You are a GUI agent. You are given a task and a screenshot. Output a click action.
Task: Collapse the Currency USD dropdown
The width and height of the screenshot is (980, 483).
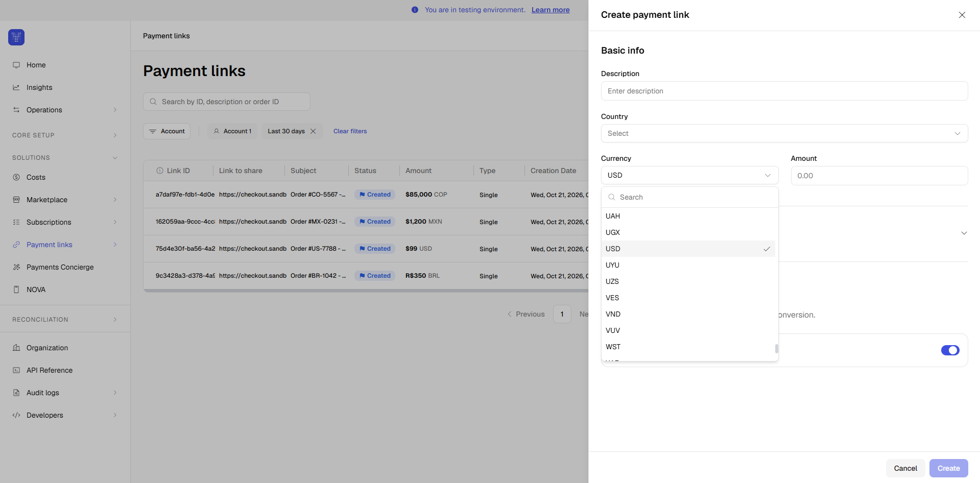[689, 175]
